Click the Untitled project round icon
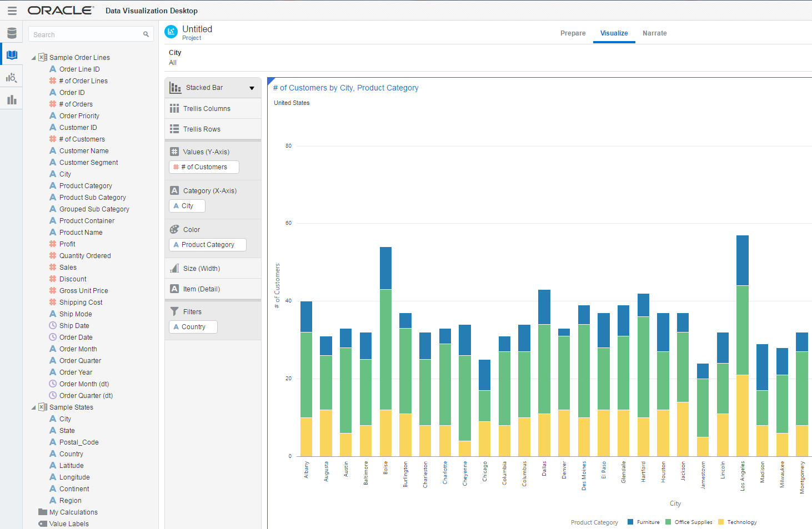Viewport: 812px width, 529px height. pyautogui.click(x=171, y=32)
